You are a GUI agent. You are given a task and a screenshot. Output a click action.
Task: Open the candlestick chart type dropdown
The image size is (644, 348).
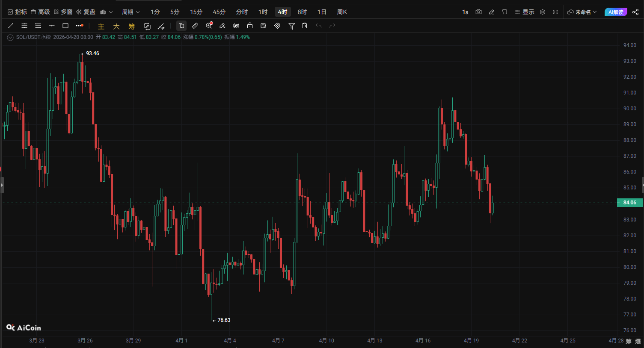point(106,12)
